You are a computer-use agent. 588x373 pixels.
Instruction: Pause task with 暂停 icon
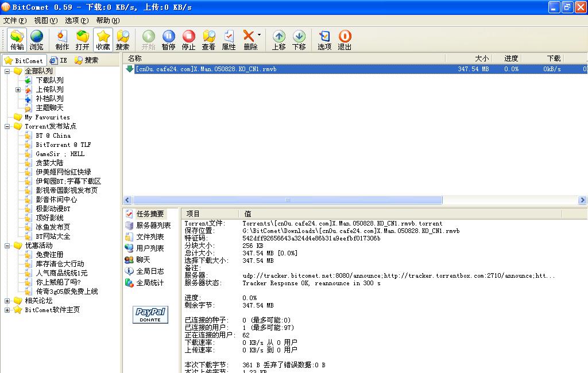point(169,40)
